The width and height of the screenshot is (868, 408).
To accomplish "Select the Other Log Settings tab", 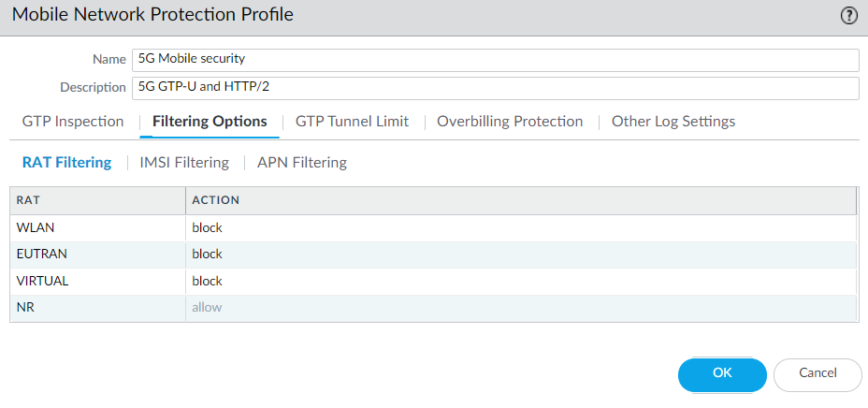I will pyautogui.click(x=673, y=122).
